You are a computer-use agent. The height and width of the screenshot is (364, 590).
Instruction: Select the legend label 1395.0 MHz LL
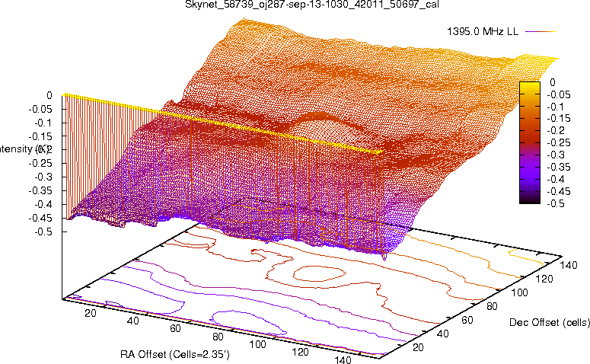483,32
